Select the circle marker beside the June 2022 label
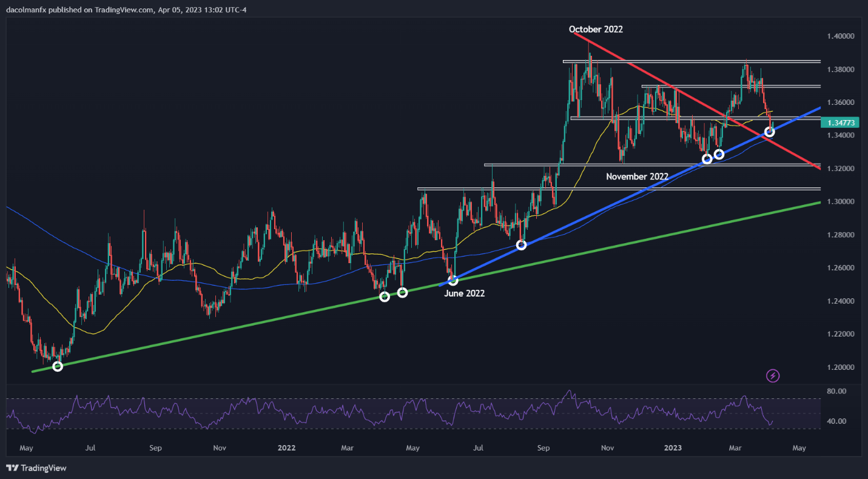Image resolution: width=868 pixels, height=479 pixels. [x=453, y=280]
